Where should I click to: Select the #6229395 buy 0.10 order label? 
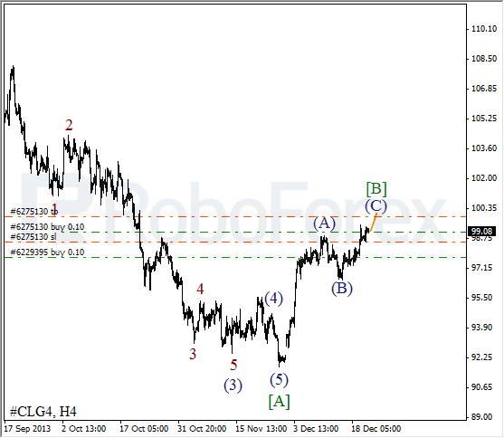coord(47,252)
